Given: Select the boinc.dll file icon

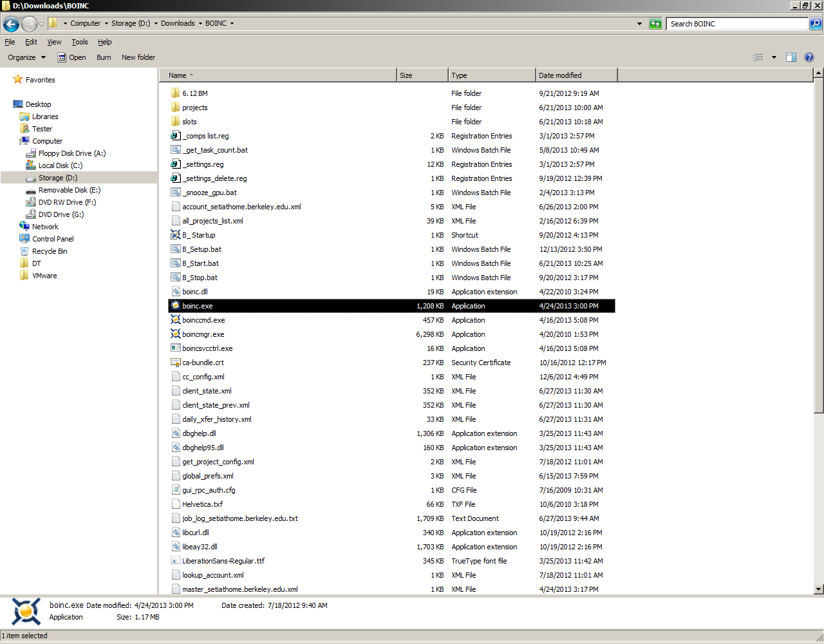Looking at the screenshot, I should [x=175, y=292].
